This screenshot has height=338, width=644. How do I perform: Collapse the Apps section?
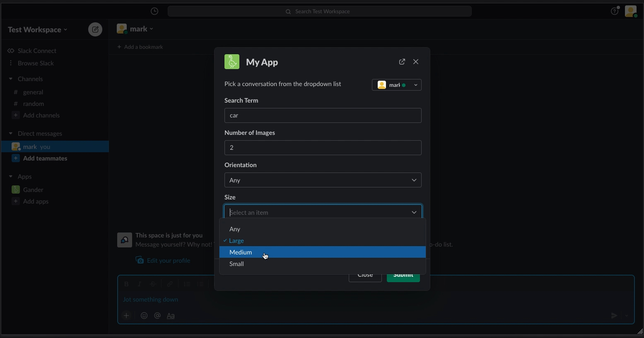coord(11,176)
